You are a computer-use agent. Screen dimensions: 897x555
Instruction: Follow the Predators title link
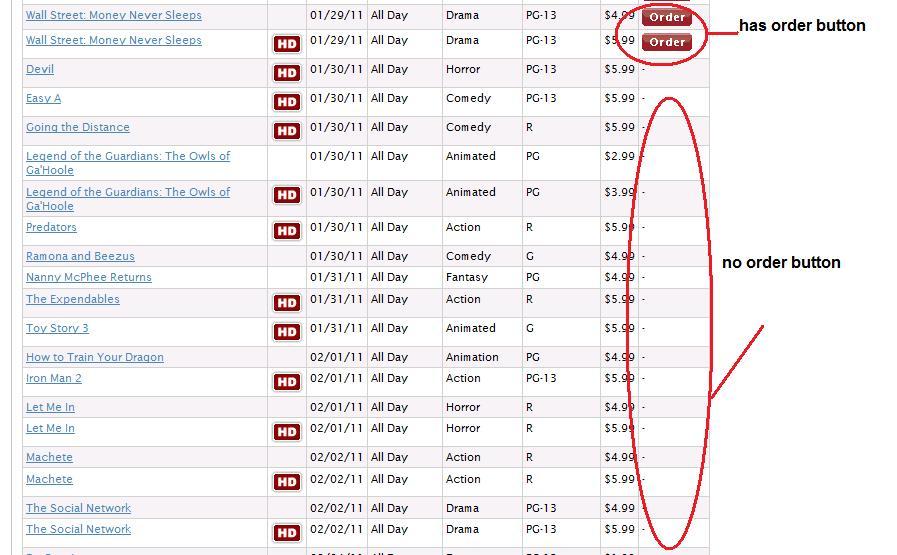pyautogui.click(x=51, y=227)
